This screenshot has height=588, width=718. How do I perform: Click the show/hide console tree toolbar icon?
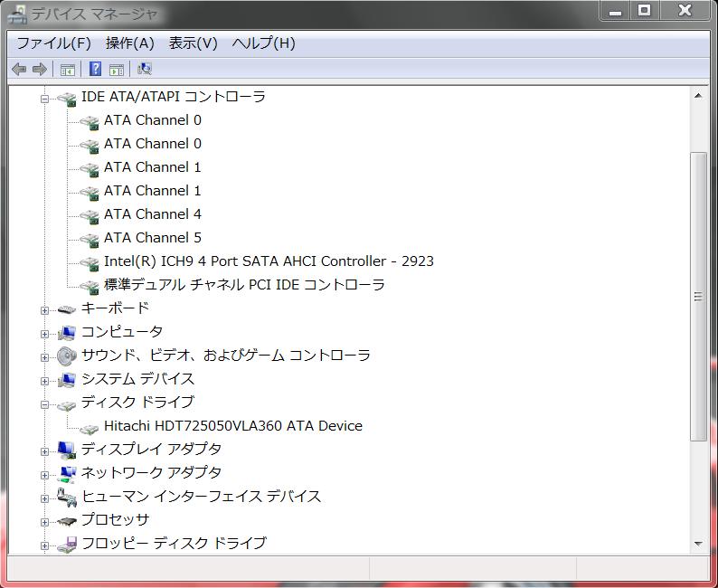[68, 70]
